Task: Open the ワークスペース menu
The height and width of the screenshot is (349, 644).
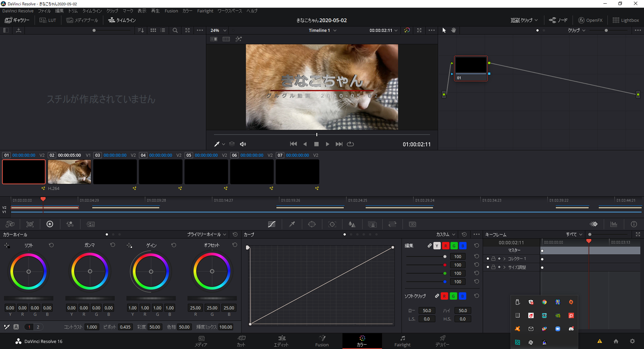Action: pyautogui.click(x=230, y=11)
